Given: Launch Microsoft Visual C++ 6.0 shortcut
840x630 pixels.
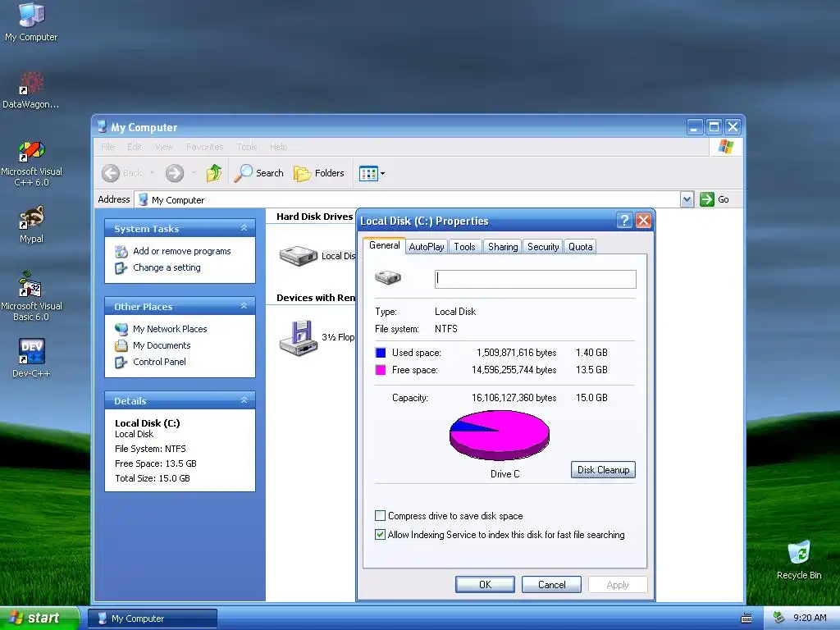Looking at the screenshot, I should click(x=31, y=163).
